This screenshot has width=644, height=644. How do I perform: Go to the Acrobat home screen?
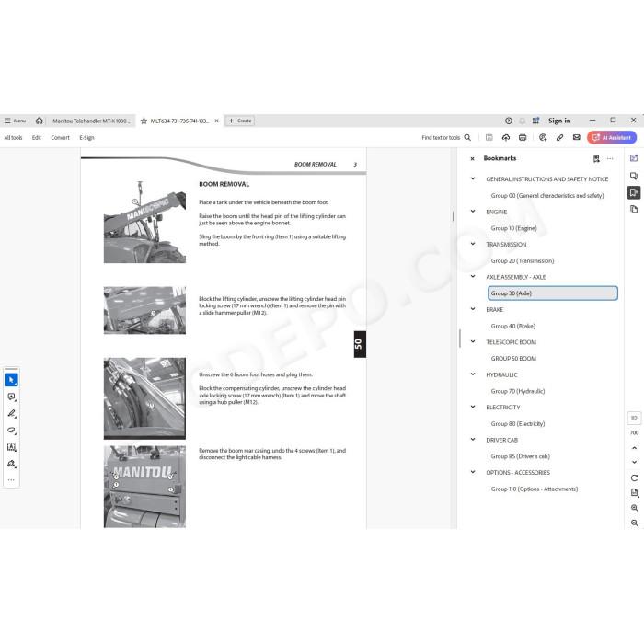39,121
